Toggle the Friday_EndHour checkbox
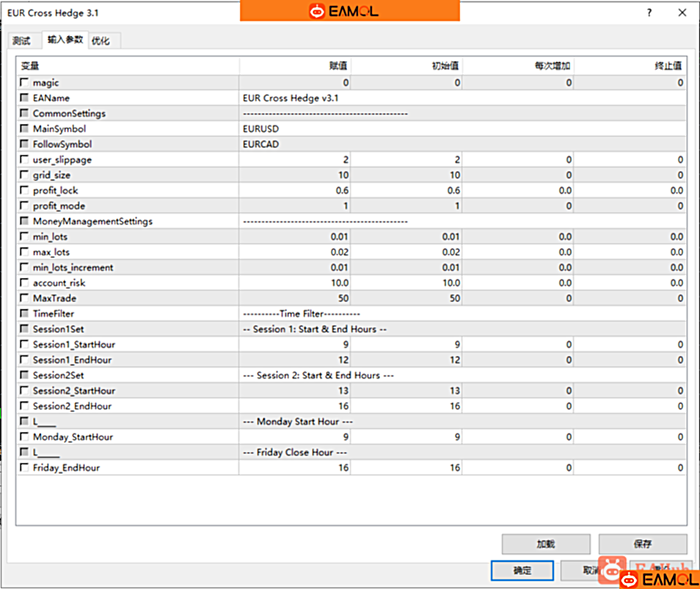The width and height of the screenshot is (700, 589). (25, 467)
